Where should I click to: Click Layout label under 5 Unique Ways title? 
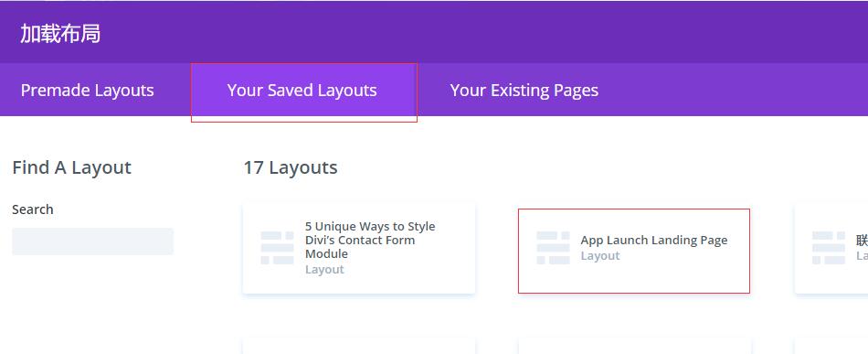[x=324, y=269]
